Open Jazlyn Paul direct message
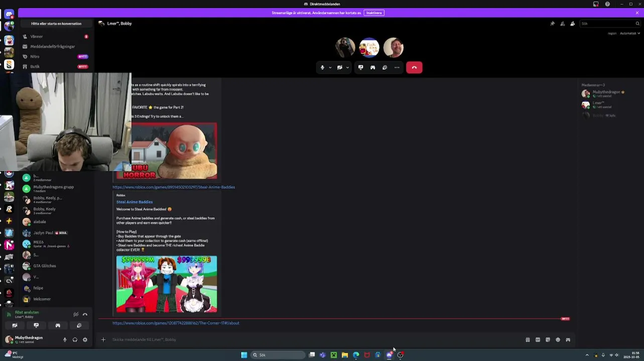 click(56, 233)
